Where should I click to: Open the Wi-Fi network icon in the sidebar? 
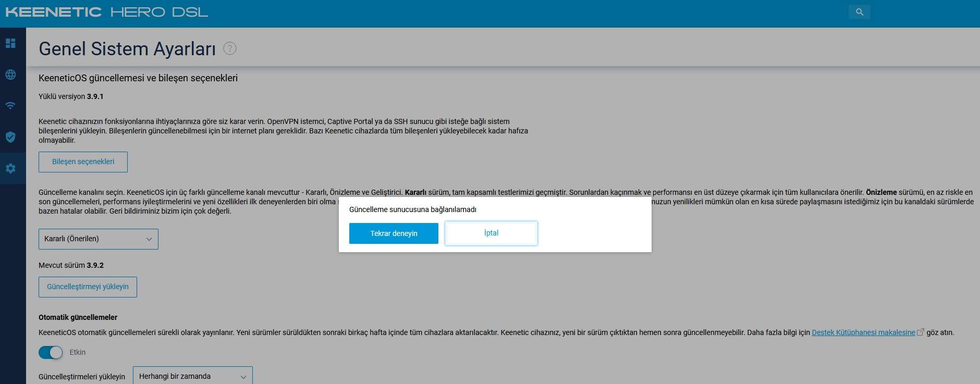point(10,106)
